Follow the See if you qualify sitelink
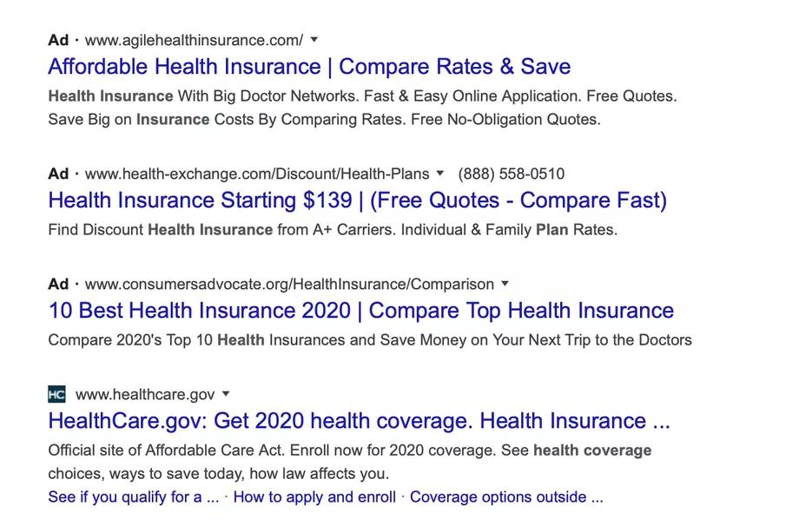This screenshot has height=532, width=799. point(134,497)
